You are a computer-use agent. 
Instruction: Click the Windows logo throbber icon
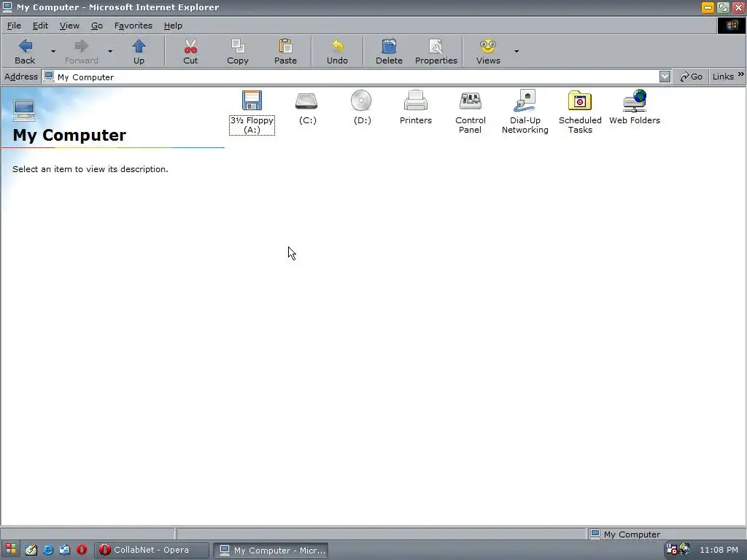pyautogui.click(x=732, y=26)
